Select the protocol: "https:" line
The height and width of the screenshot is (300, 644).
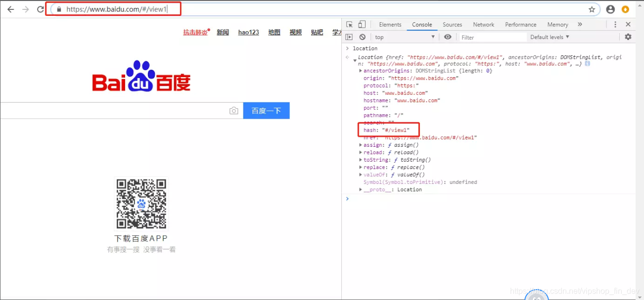coord(392,86)
